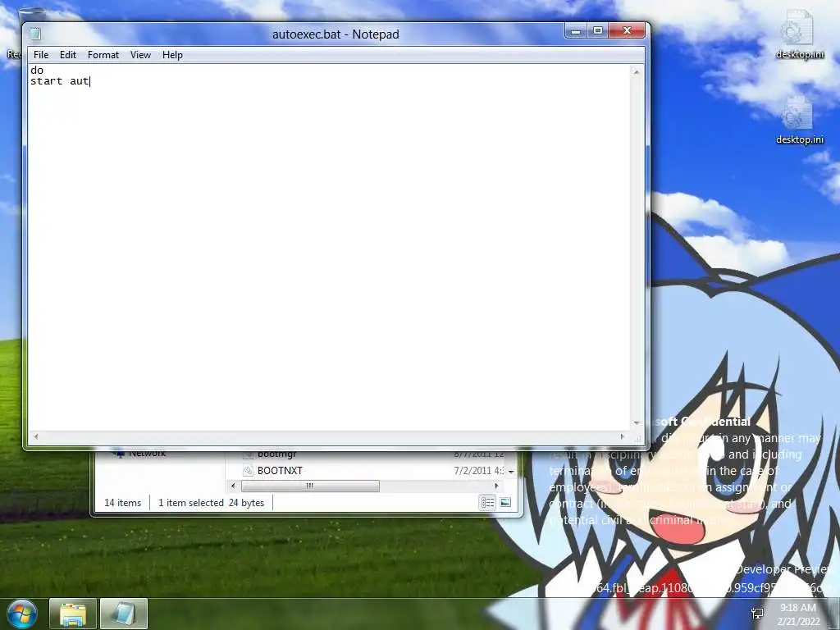Click Explorer horizontal scrollbar thumb
The height and width of the screenshot is (630, 840).
(310, 486)
